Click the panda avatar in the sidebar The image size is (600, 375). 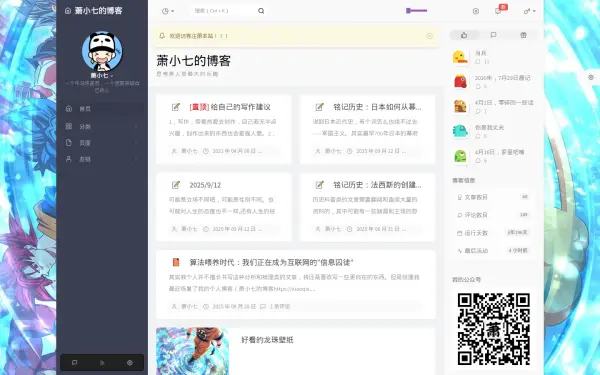pos(102,51)
